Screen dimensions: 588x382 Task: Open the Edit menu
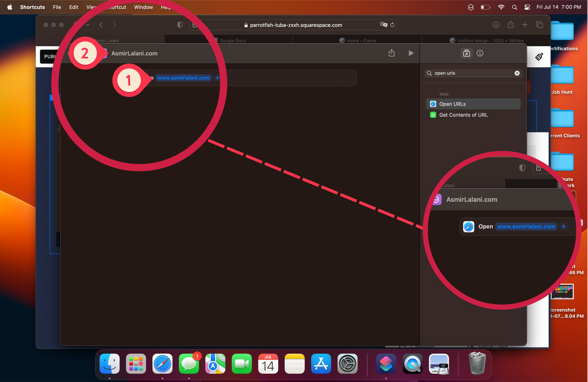coord(73,7)
